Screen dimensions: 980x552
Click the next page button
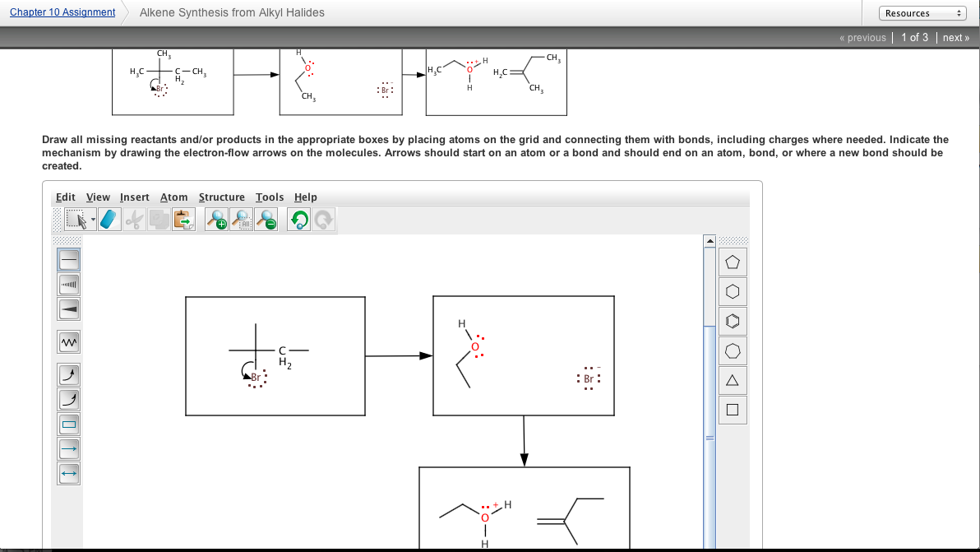coord(955,37)
